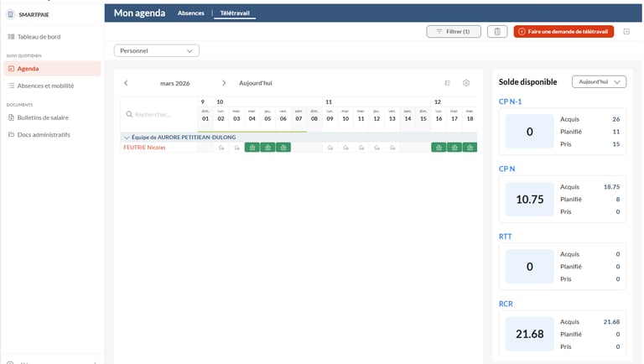Go to the next month

[224, 83]
